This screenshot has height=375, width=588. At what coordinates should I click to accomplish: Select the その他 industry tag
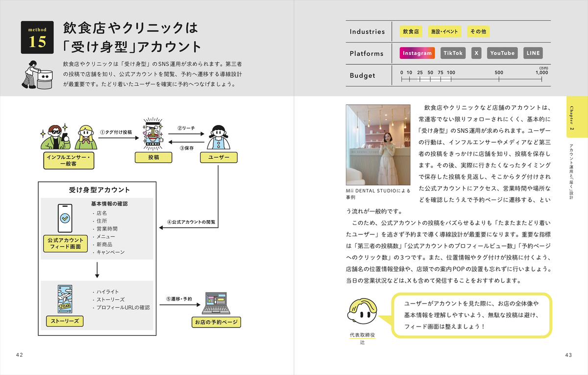478,31
